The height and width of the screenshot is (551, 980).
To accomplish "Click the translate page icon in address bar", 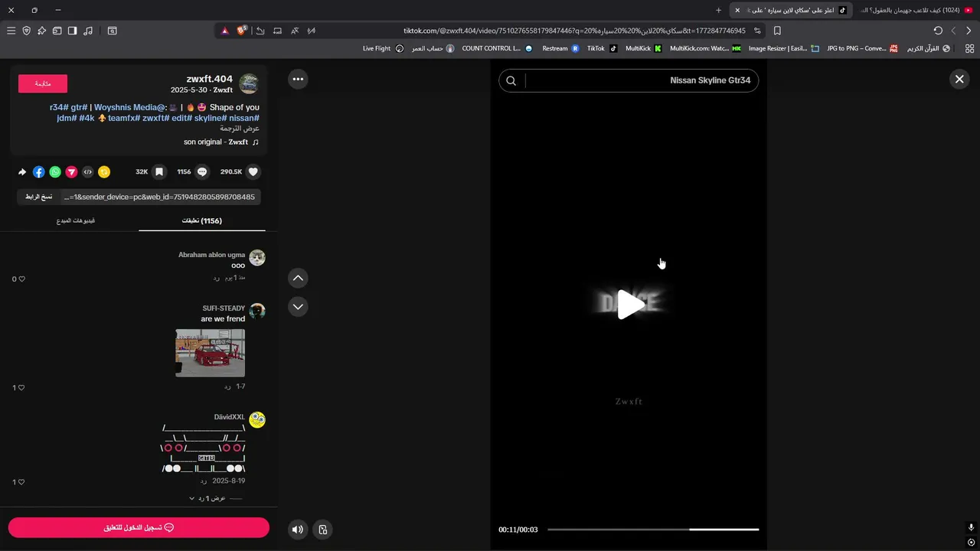I will point(294,31).
